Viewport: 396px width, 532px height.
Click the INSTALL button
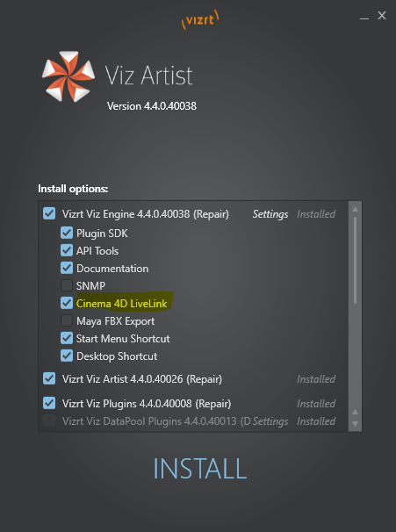click(x=200, y=469)
